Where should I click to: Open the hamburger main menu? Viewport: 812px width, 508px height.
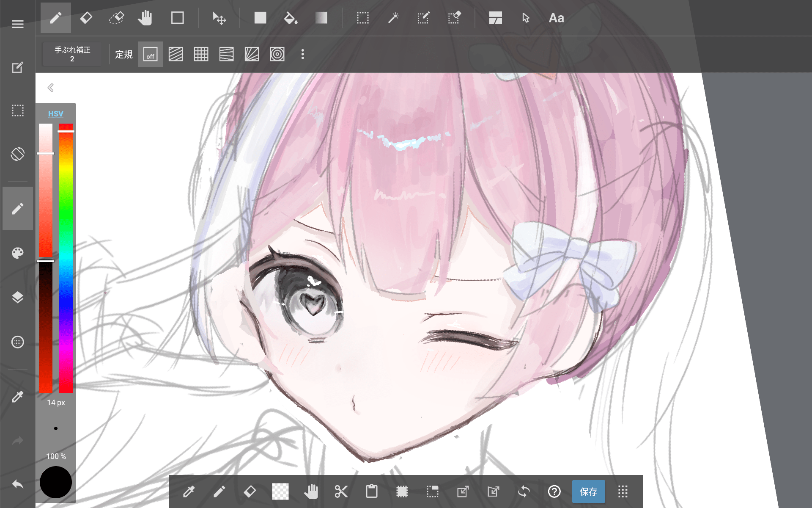pos(18,24)
